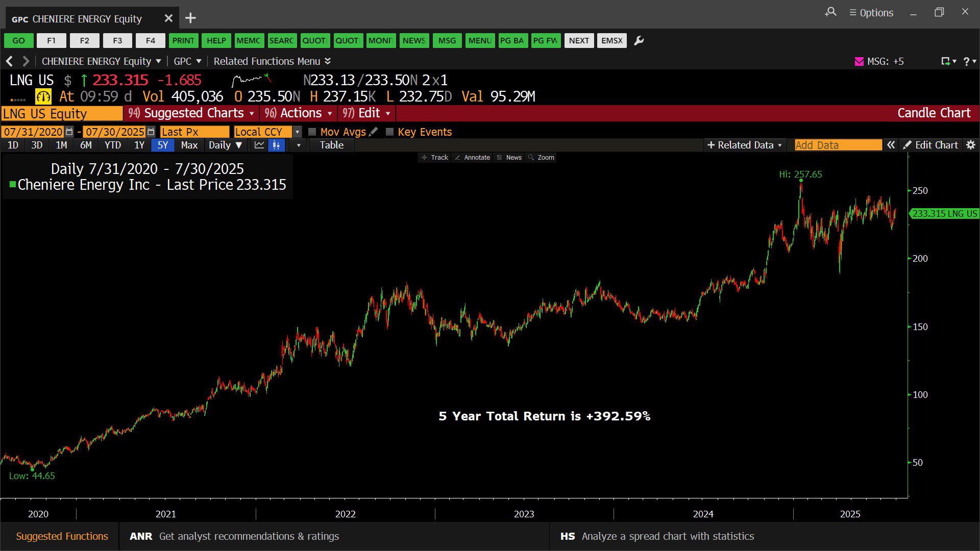Open the HS spread chart function
Screen dimensions: 980x551
coord(657,536)
